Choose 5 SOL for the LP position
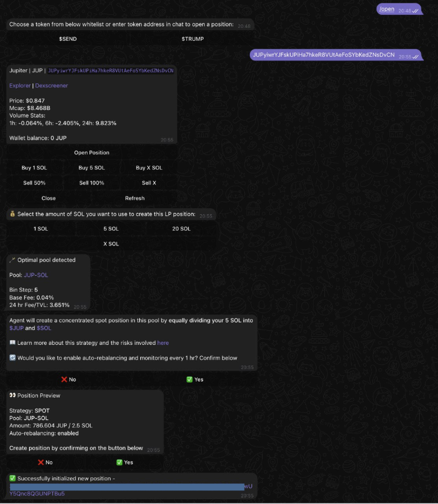The height and width of the screenshot is (504, 438). (x=111, y=229)
